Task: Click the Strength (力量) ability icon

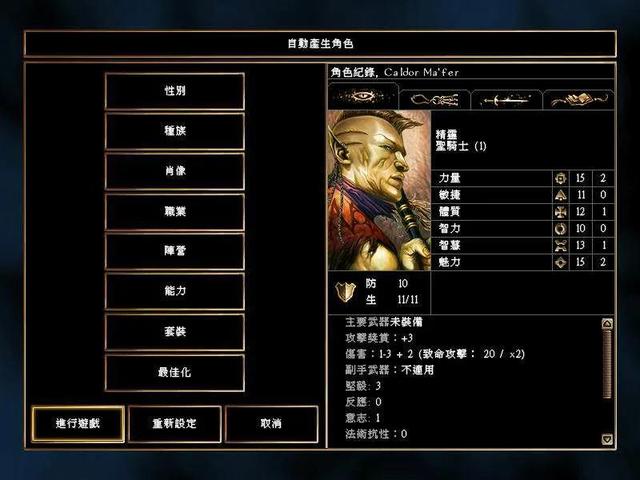Action: 561,178
